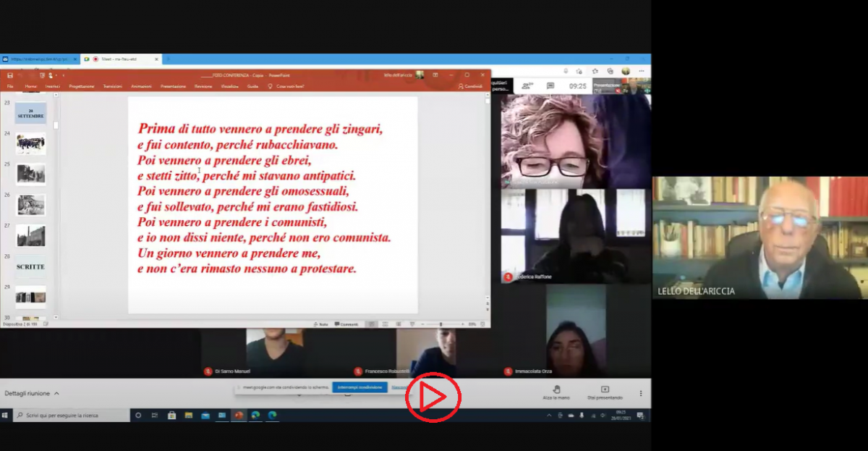Select slide thumbnail 29
The height and width of the screenshot is (451, 868).
click(x=30, y=297)
